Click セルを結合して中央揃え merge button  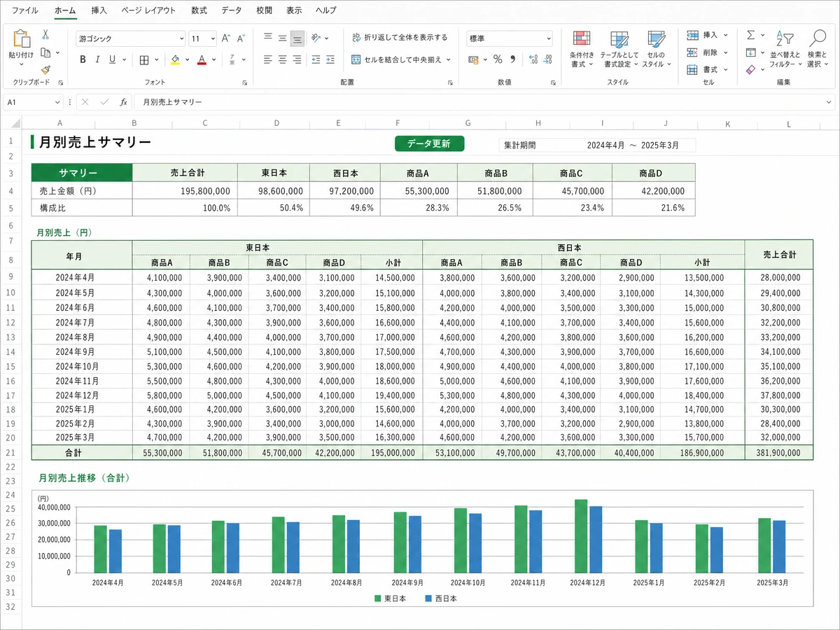point(401,59)
